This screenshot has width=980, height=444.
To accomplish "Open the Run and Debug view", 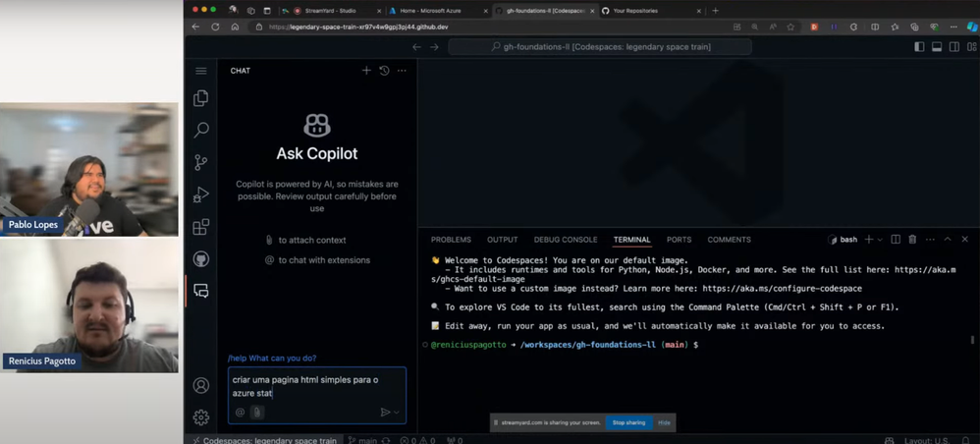I will pos(200,194).
